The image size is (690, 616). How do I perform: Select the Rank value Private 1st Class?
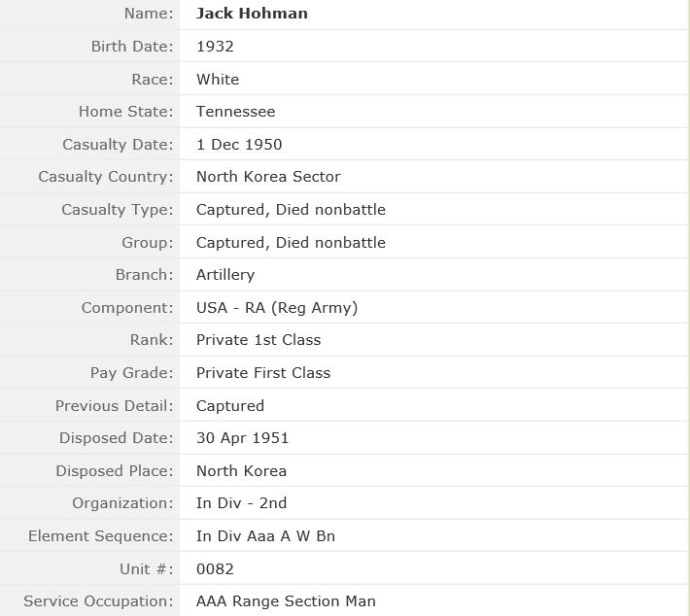pyautogui.click(x=259, y=340)
